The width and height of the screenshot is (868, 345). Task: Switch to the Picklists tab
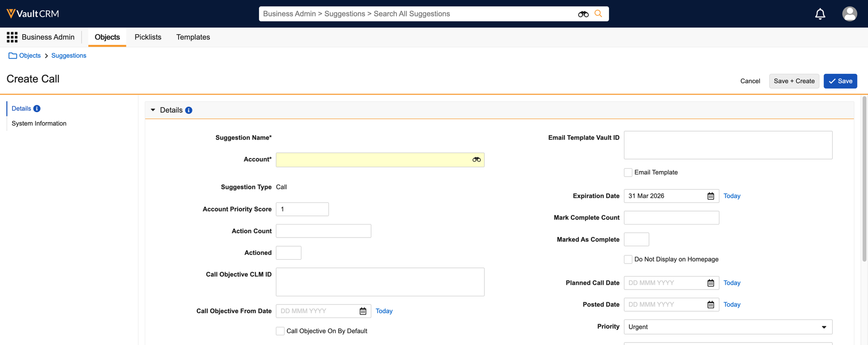148,37
